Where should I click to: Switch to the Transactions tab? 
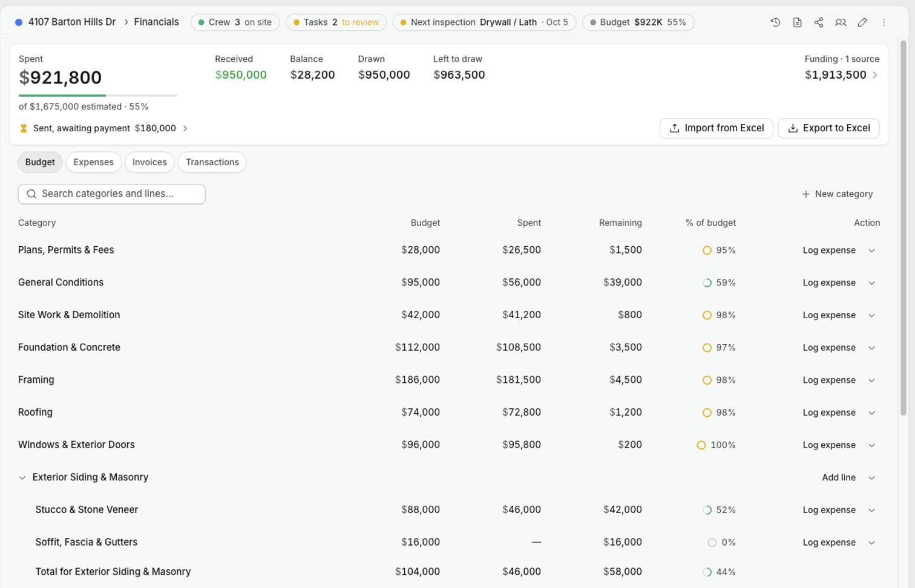coord(212,162)
